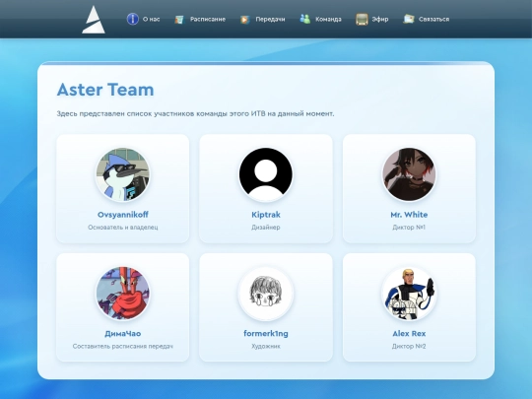Screen dimensions: 532x399
Task: Open the formerk1ng name link
Action: 266,334
